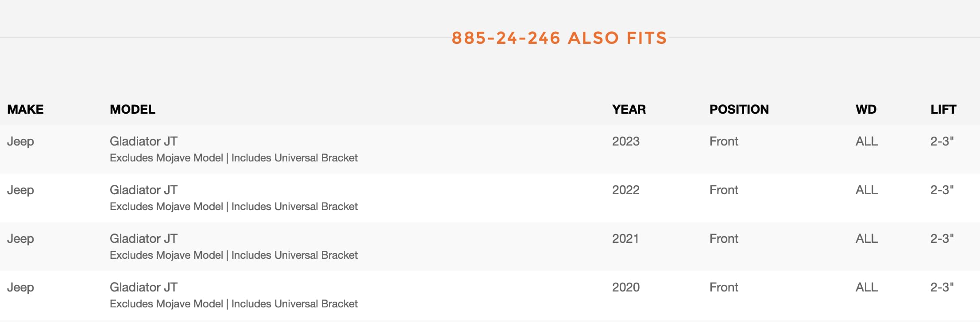This screenshot has height=322, width=980.
Task: Click the 885-24-246 ALSO FITS heading
Action: (x=559, y=38)
